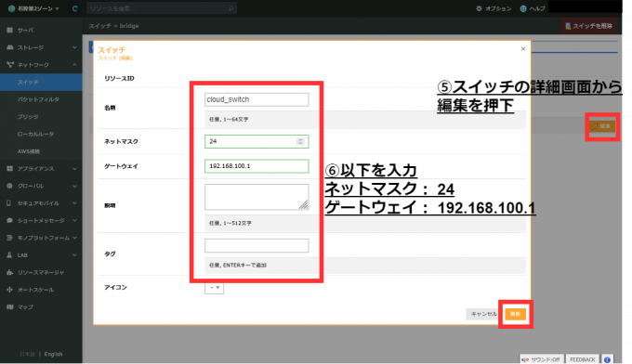Click the ネットマスク spinner arrows
The height and width of the screenshot is (364, 632).
click(300, 141)
